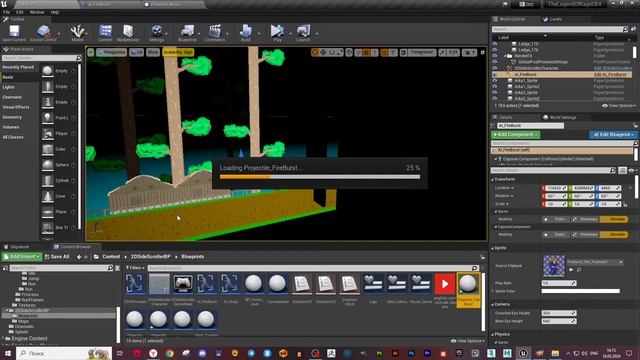Open the Help menu

click(x=55, y=12)
